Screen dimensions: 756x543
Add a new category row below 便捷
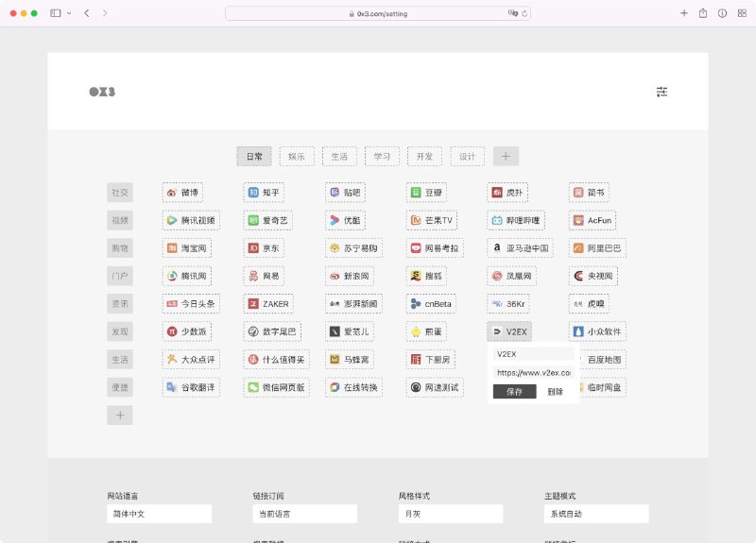120,416
